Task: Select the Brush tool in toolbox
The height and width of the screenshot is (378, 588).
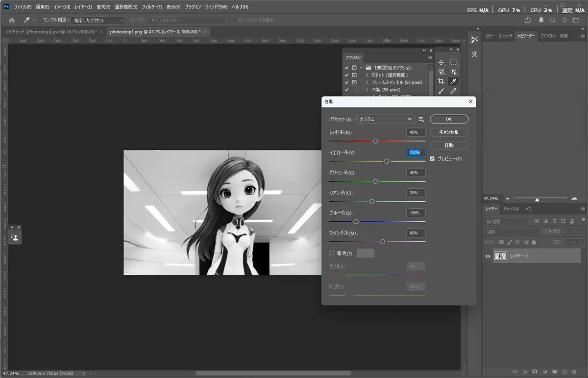Action: (441, 91)
